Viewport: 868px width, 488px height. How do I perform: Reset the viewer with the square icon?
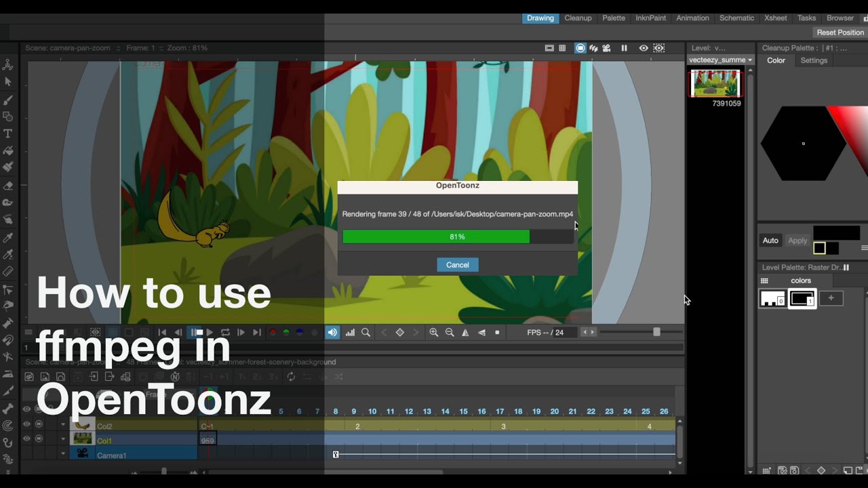497,332
